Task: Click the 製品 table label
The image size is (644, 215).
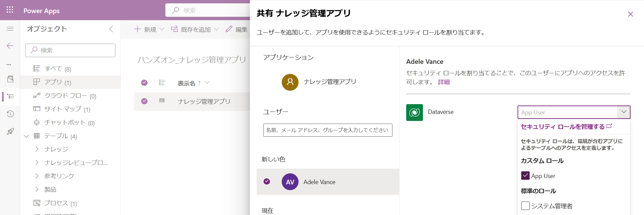Action: pos(50,189)
